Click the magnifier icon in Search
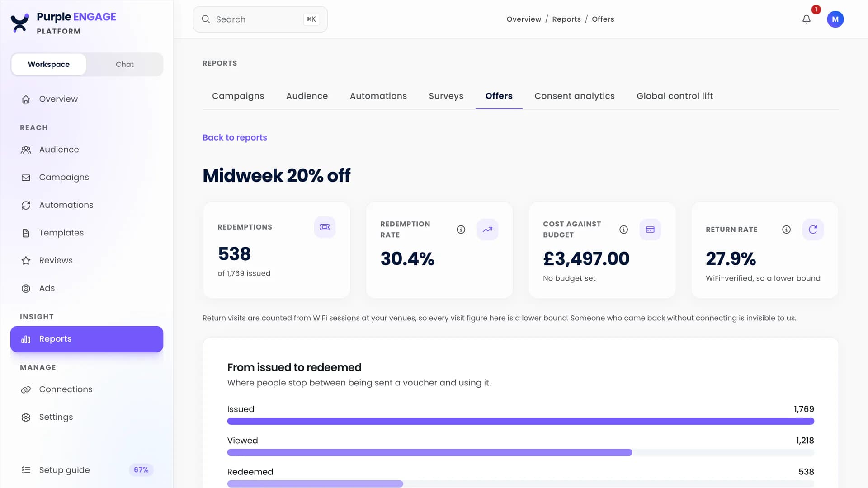 coord(206,19)
